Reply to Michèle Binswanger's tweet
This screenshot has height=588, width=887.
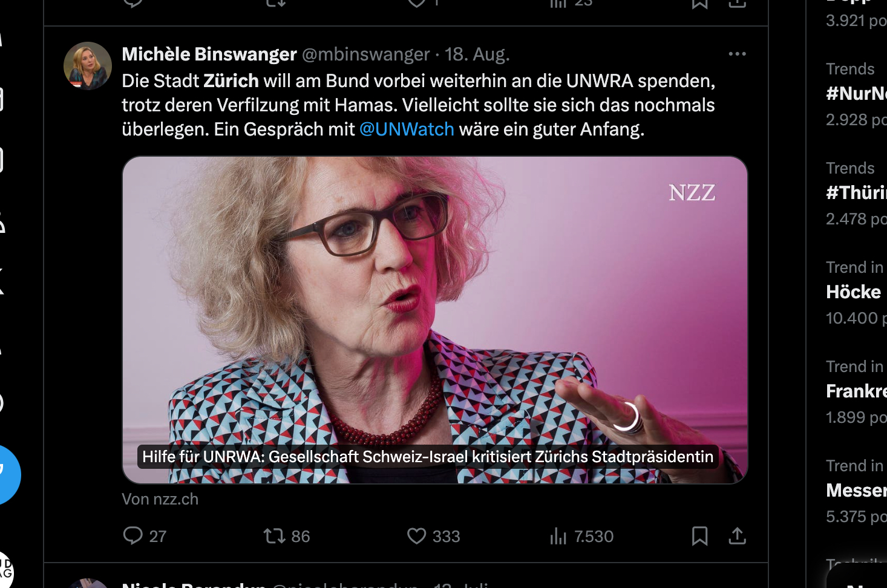click(133, 535)
